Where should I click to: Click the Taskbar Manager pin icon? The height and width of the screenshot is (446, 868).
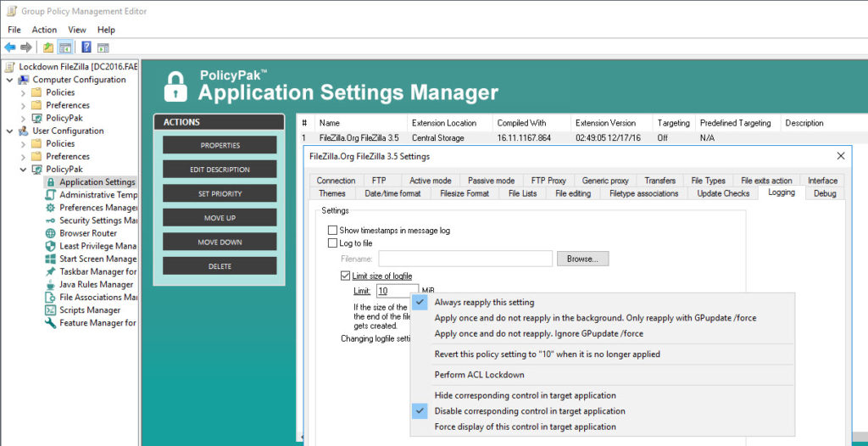coord(50,271)
